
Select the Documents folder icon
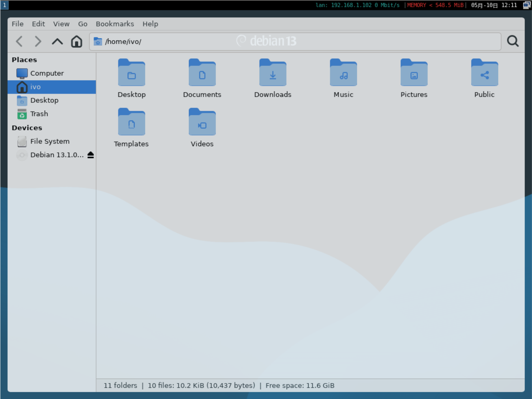coord(202,73)
